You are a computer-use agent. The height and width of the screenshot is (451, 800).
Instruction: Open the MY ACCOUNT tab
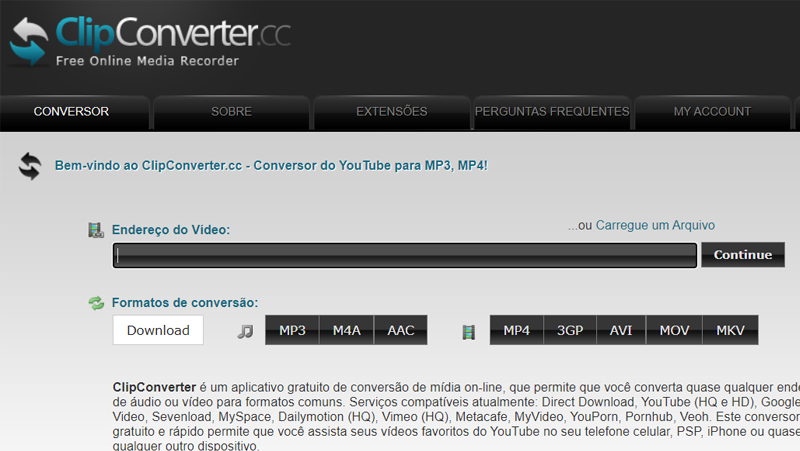712,112
